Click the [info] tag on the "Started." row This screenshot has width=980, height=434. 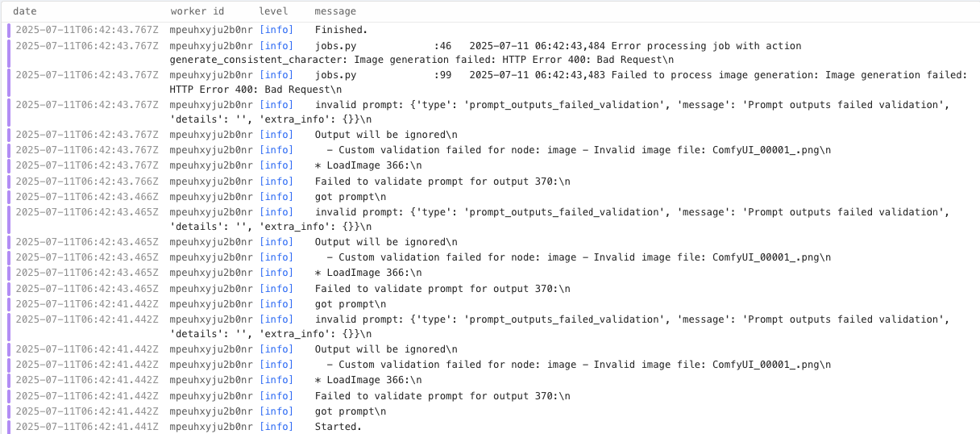click(x=276, y=427)
